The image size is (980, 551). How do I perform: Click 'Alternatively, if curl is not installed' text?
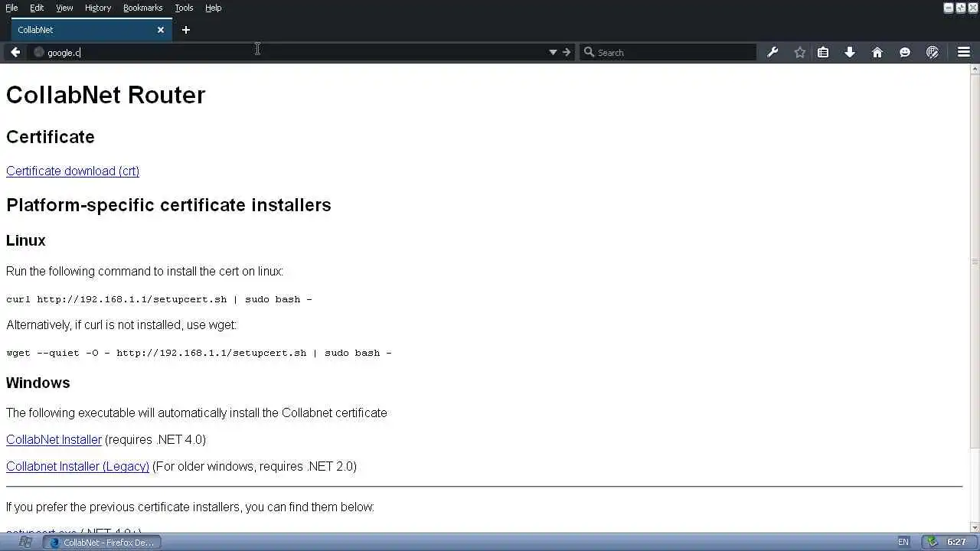[122, 324]
